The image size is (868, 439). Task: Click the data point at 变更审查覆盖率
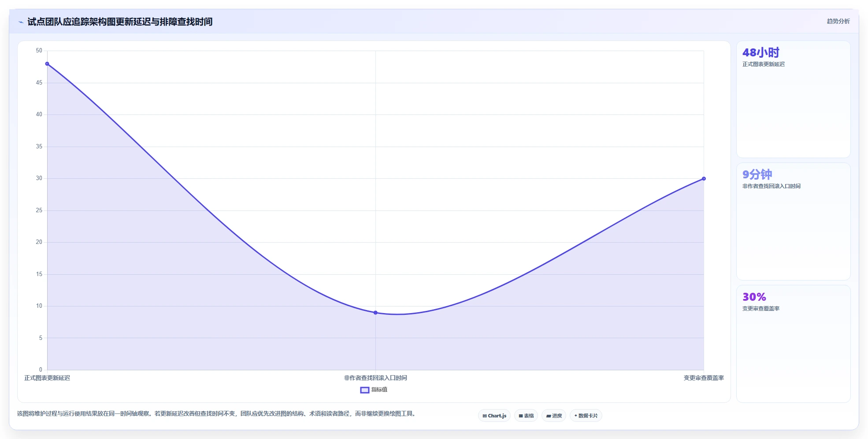click(x=704, y=179)
